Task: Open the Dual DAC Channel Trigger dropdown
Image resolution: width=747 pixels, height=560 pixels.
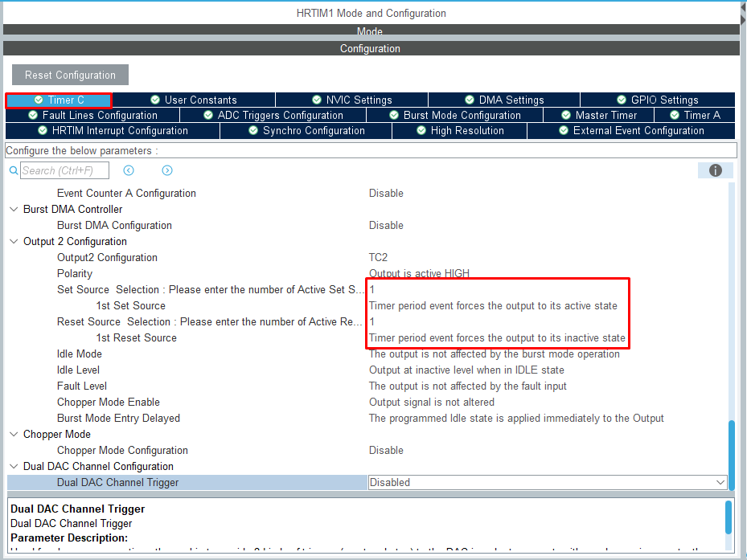Action: [x=548, y=482]
